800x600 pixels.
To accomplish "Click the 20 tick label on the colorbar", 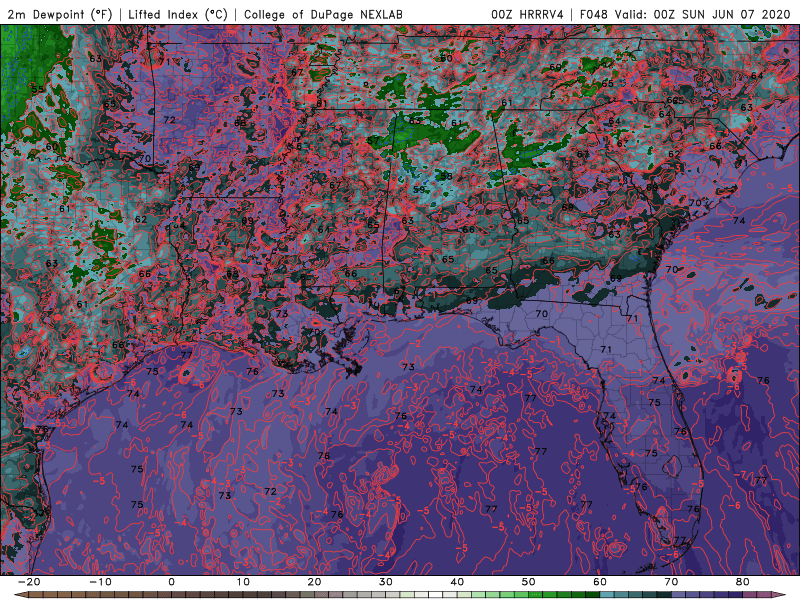I will pos(314,582).
